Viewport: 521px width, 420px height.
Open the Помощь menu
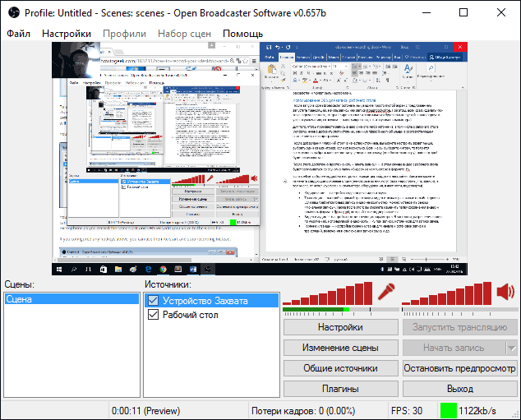(x=243, y=34)
